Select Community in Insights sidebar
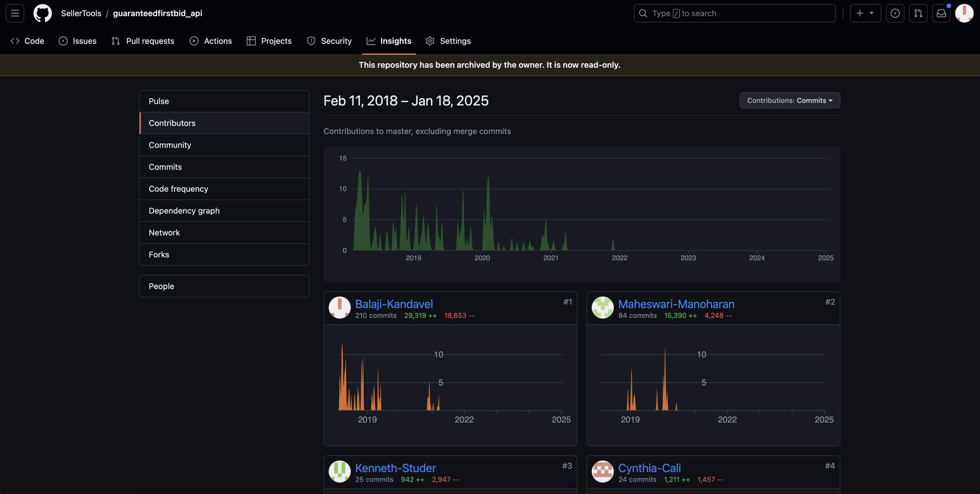Viewport: 980px width, 494px height. pos(224,145)
